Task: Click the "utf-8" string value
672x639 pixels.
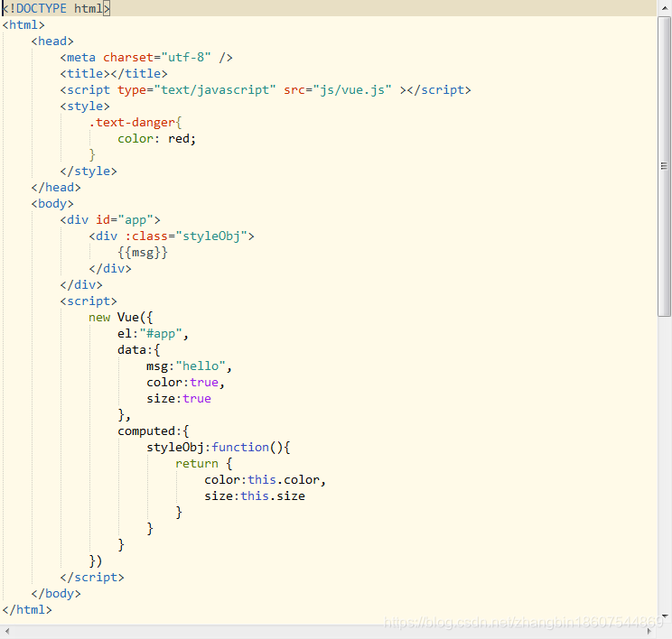Action: tap(186, 58)
